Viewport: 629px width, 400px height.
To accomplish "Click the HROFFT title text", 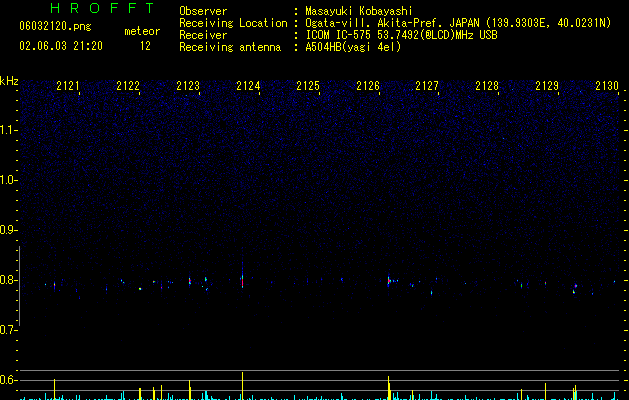I will tap(102, 8).
